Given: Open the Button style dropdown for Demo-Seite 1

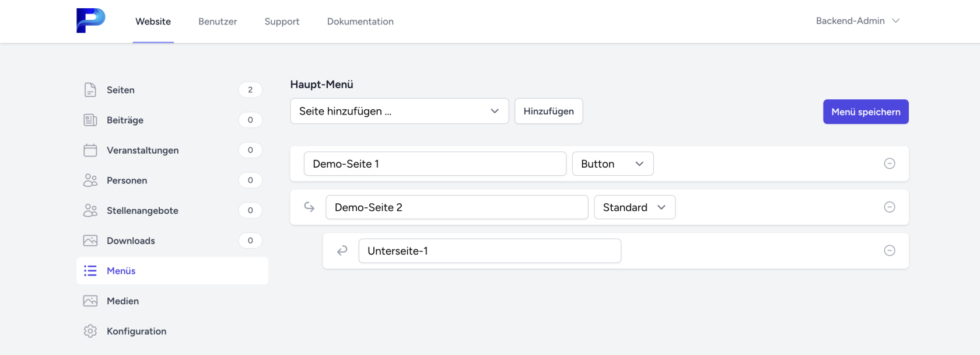Looking at the screenshot, I should [x=612, y=164].
